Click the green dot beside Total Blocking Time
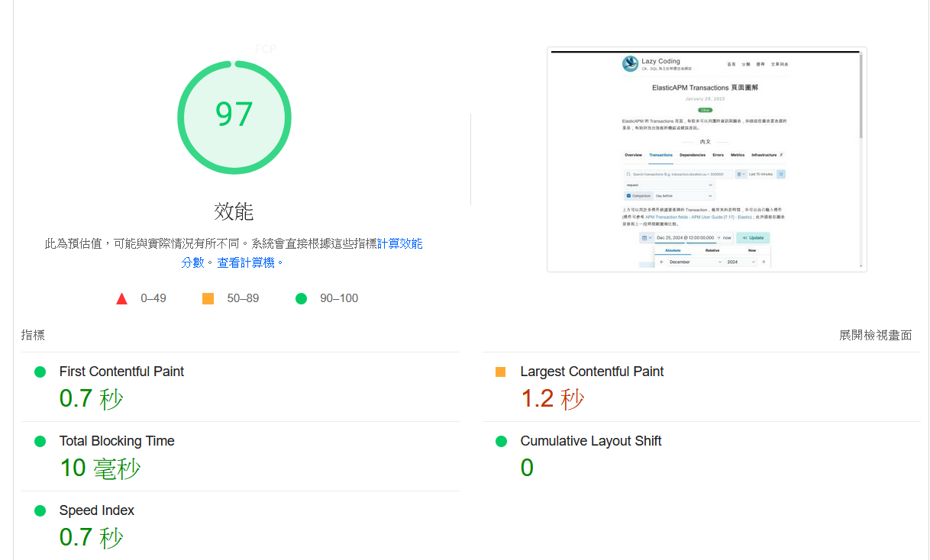The image size is (930, 560). coord(40,441)
